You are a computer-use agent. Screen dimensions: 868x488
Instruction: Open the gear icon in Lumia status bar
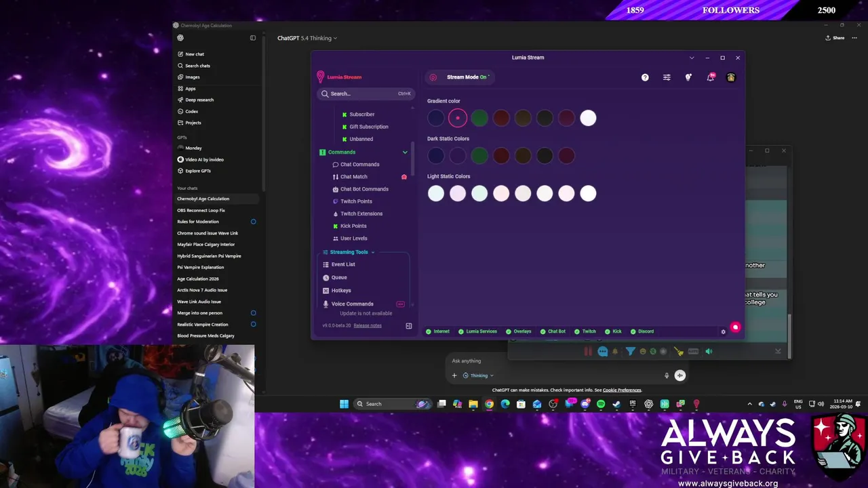(x=723, y=331)
